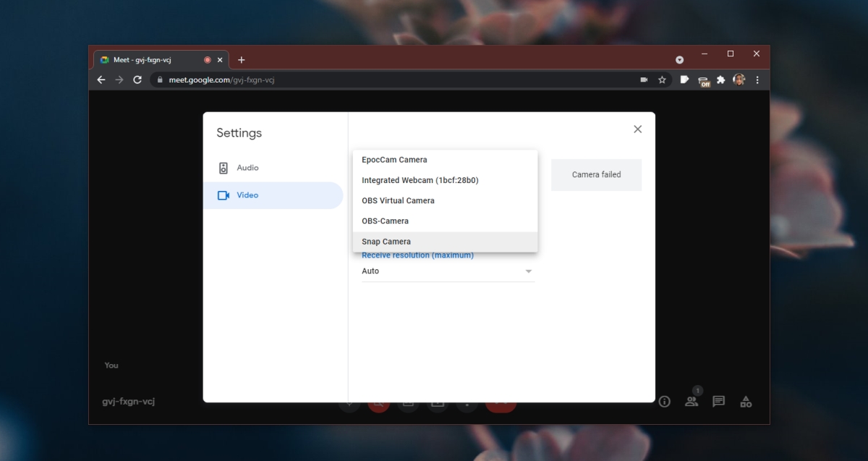This screenshot has height=461, width=868.
Task: Open the Video settings tab
Action: [273, 195]
